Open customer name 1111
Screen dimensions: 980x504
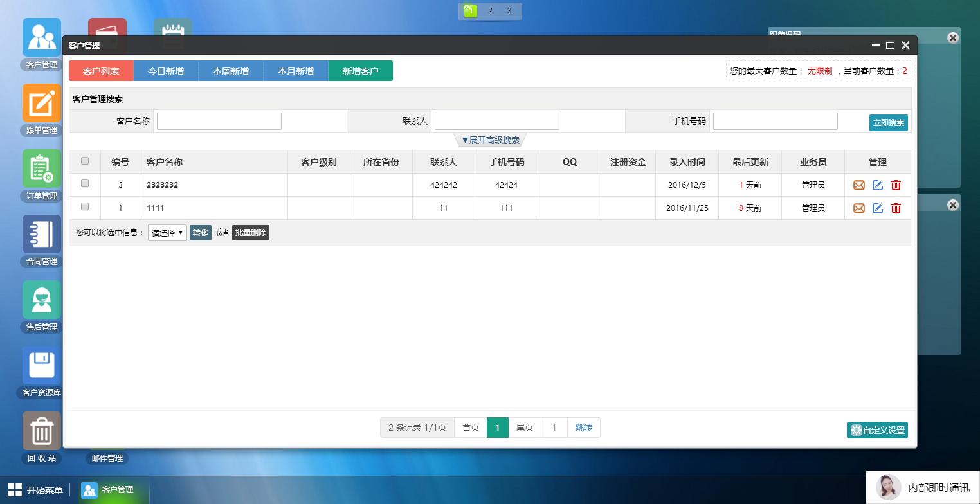point(155,208)
